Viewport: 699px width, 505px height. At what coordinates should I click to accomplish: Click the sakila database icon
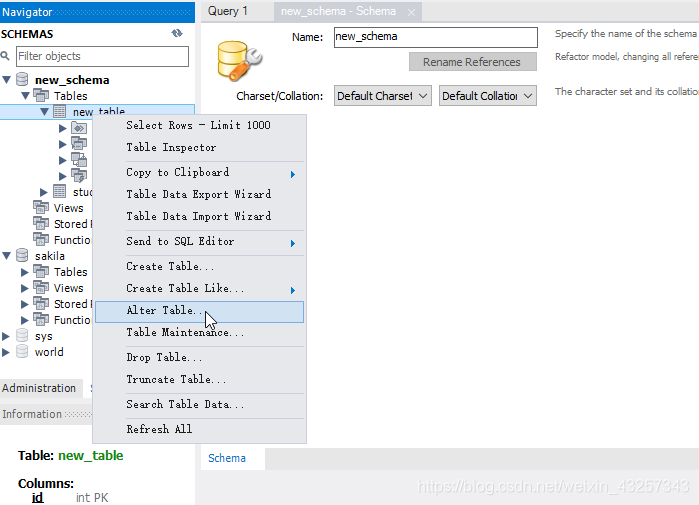click(22, 255)
